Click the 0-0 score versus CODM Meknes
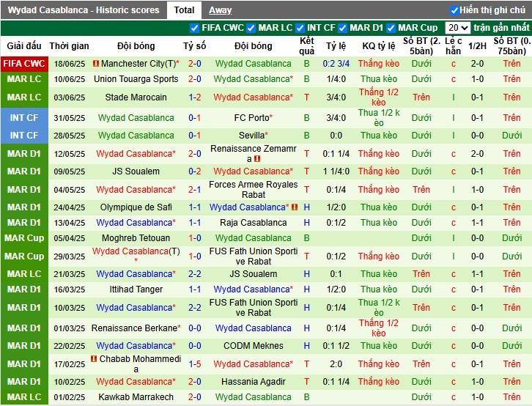Screen dimensions: 532x406 click(x=195, y=346)
